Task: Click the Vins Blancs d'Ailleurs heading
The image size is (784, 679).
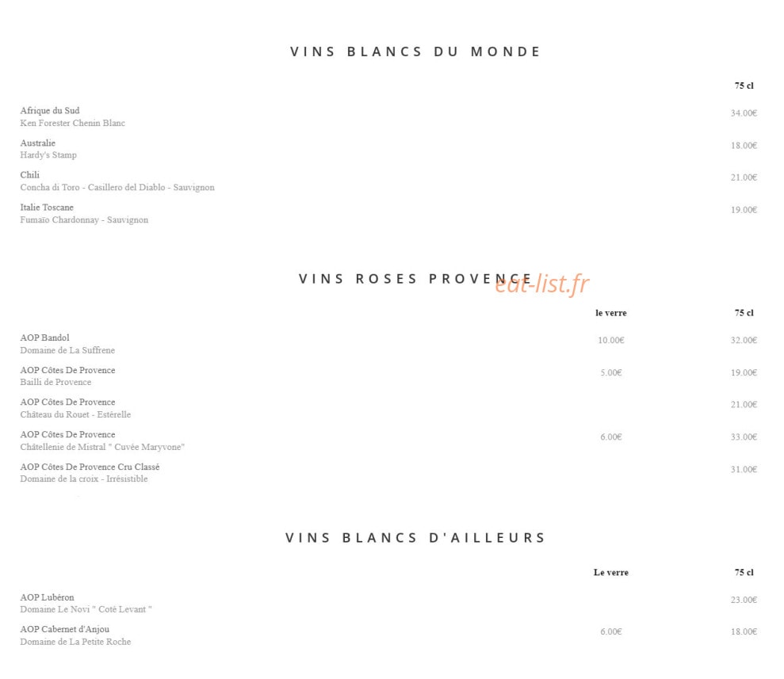Action: point(415,538)
